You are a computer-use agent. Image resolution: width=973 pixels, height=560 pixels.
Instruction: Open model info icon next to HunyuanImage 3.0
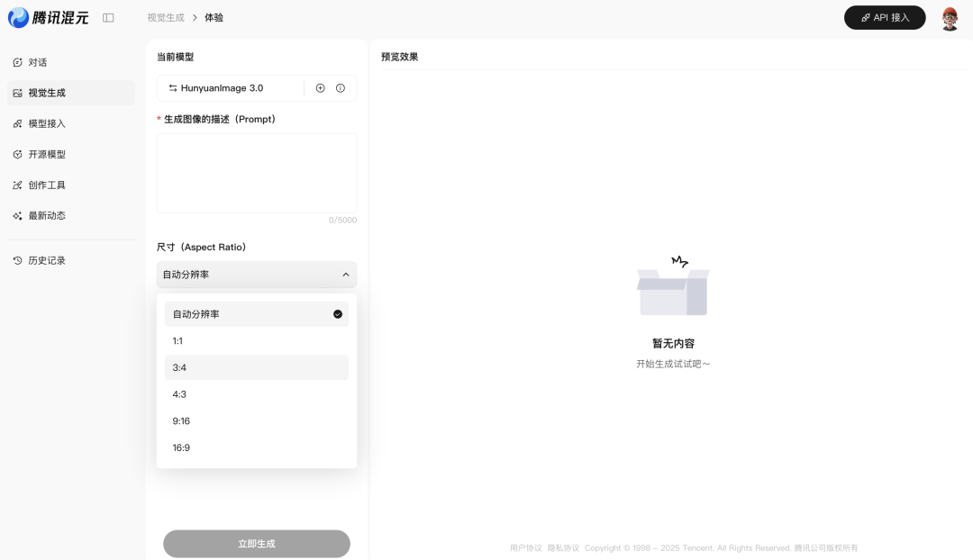pos(341,88)
